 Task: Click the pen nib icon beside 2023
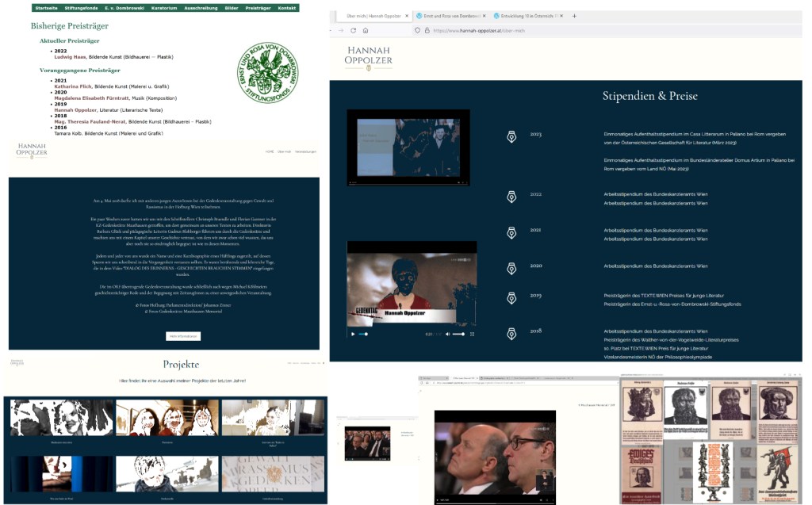point(511,136)
